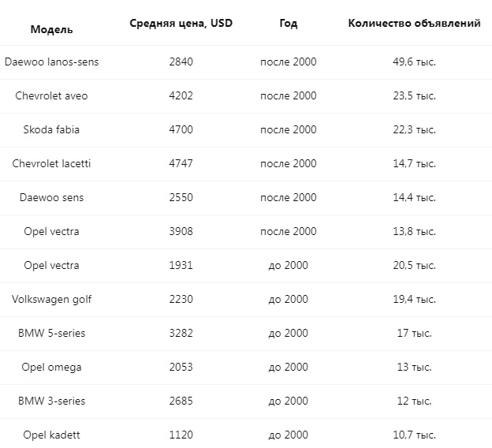Click the Opel omega model cell
This screenshot has width=492, height=448.
tap(51, 367)
